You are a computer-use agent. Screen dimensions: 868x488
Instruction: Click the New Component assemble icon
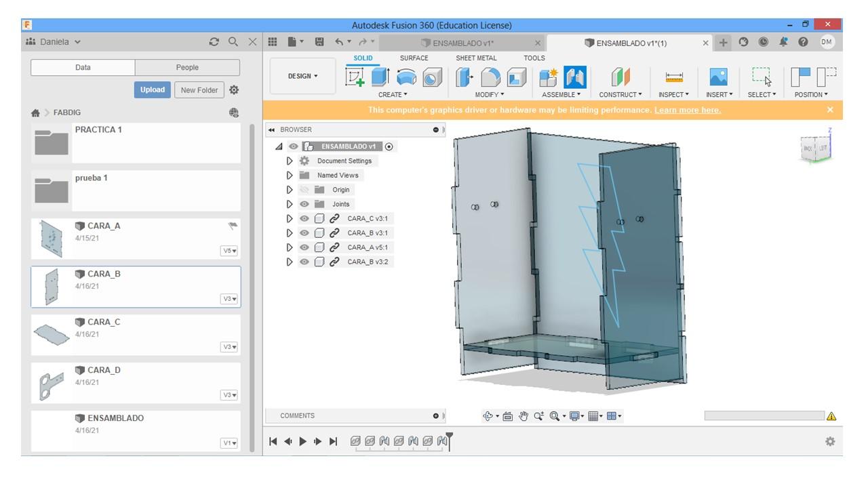click(x=549, y=77)
